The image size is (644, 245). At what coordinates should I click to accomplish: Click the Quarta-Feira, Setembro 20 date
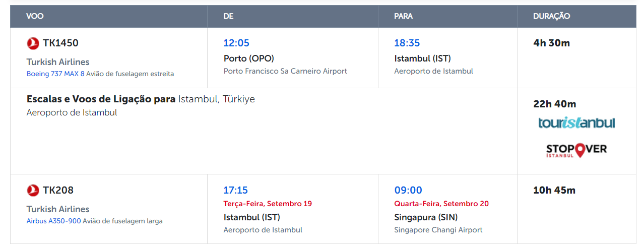(x=441, y=204)
